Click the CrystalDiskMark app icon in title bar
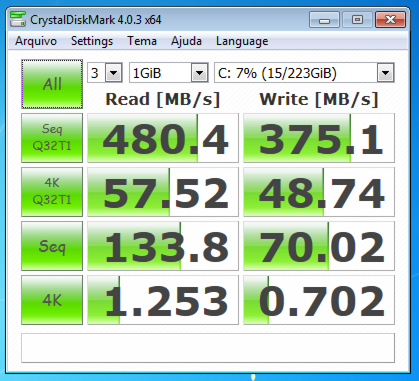This screenshot has width=419, height=381. click(x=18, y=19)
